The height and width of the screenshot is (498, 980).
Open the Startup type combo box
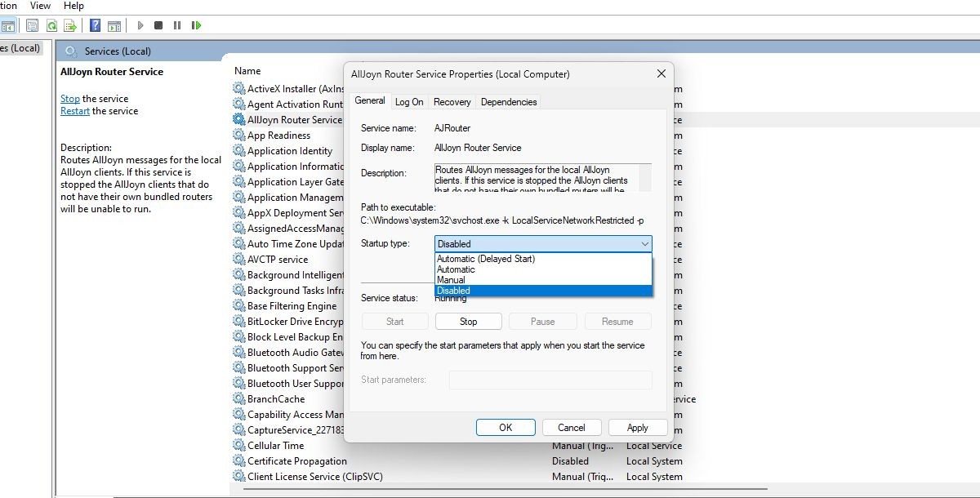[x=543, y=243]
